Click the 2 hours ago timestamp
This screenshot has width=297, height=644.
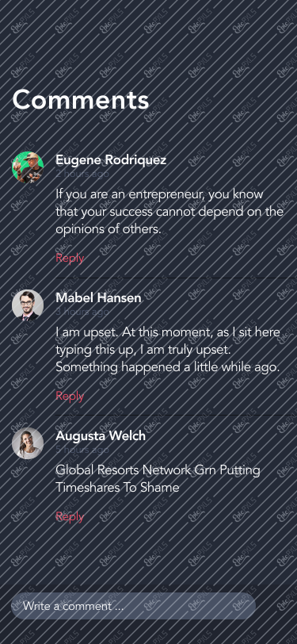click(x=82, y=174)
